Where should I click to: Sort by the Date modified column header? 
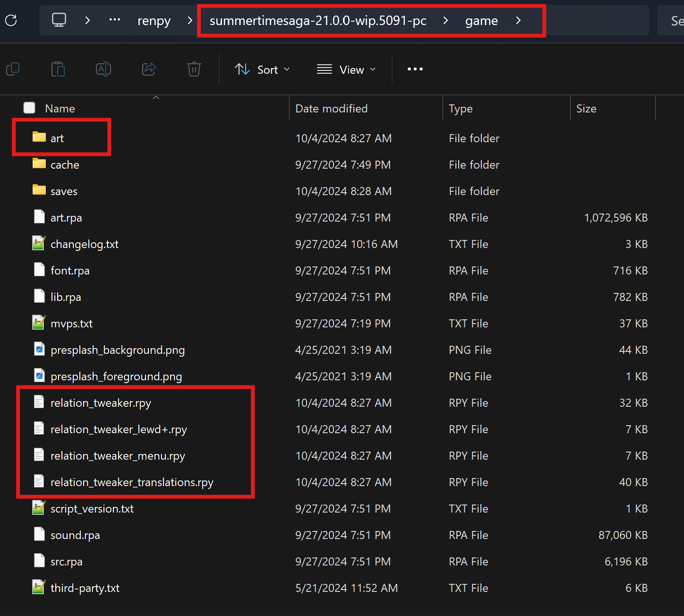pyautogui.click(x=331, y=109)
